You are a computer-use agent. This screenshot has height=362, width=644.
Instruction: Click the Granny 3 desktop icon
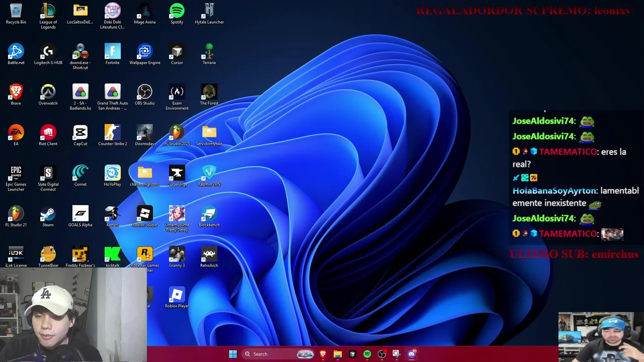pyautogui.click(x=177, y=257)
